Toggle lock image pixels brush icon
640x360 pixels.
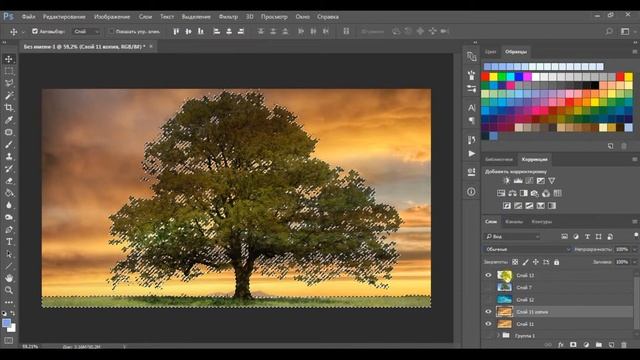pyautogui.click(x=526, y=262)
